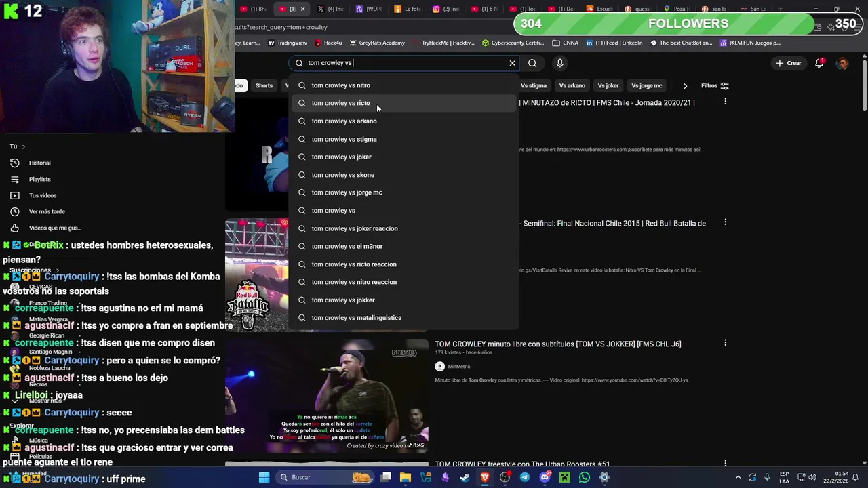Click inside the YouTube search input
868x488 pixels.
click(x=406, y=63)
